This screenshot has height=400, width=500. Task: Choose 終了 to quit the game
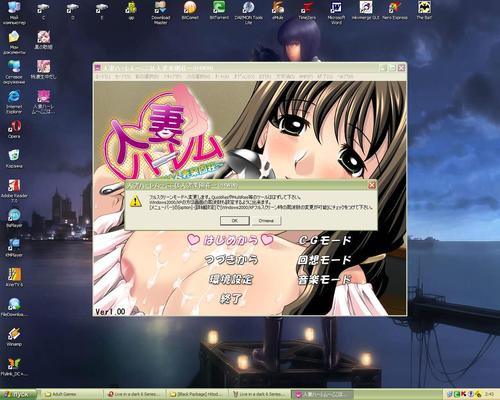tap(230, 298)
